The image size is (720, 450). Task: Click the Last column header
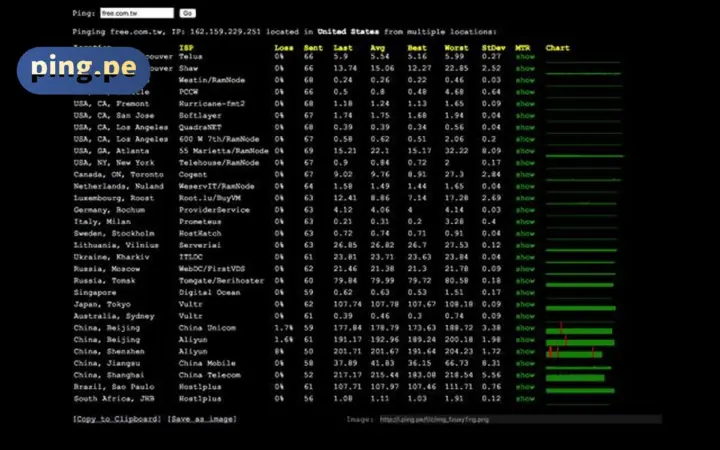(343, 48)
